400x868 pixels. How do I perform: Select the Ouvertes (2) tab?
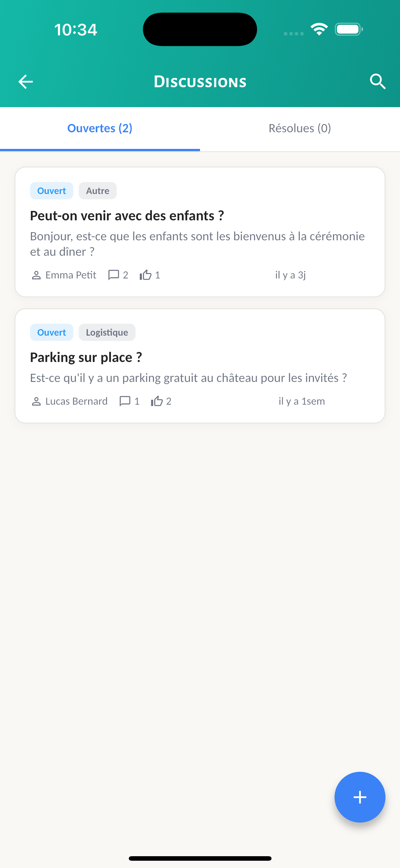100,128
